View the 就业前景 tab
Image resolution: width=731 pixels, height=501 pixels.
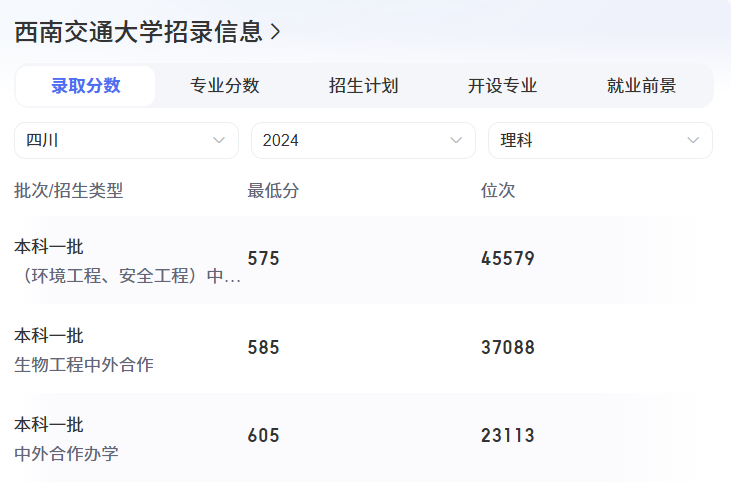click(641, 86)
